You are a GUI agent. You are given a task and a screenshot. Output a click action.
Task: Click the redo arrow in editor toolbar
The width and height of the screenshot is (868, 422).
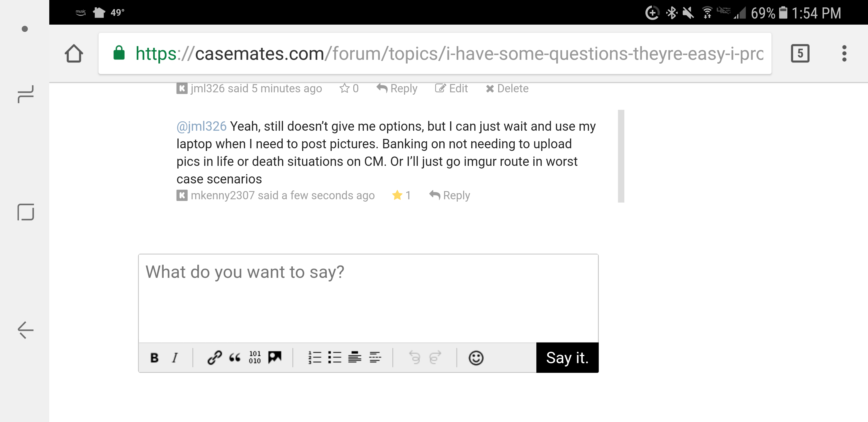(x=435, y=358)
